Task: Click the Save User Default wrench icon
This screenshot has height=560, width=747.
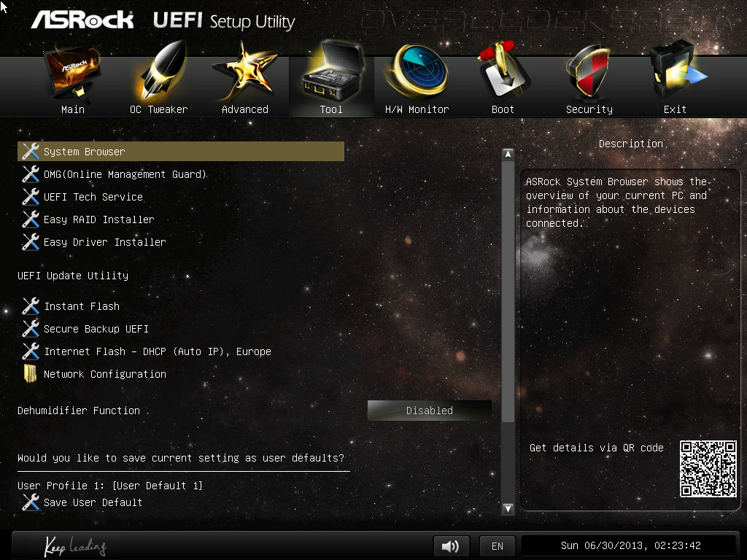Action: (x=31, y=502)
